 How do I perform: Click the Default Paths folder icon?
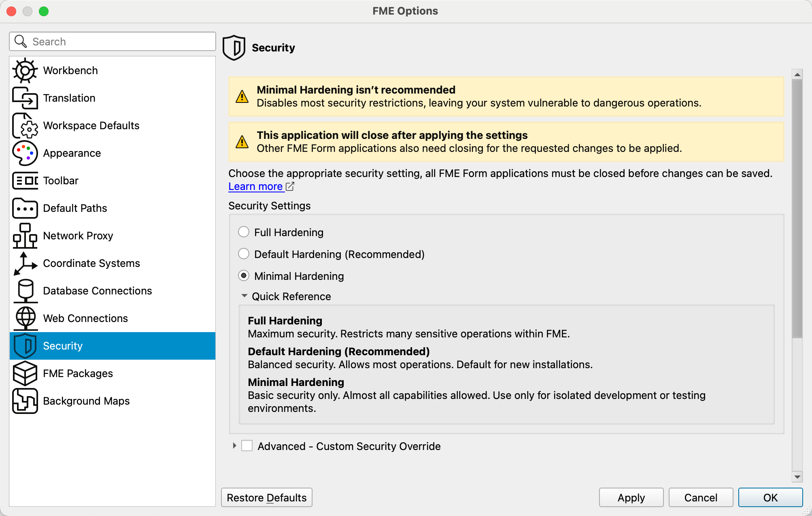[25, 208]
